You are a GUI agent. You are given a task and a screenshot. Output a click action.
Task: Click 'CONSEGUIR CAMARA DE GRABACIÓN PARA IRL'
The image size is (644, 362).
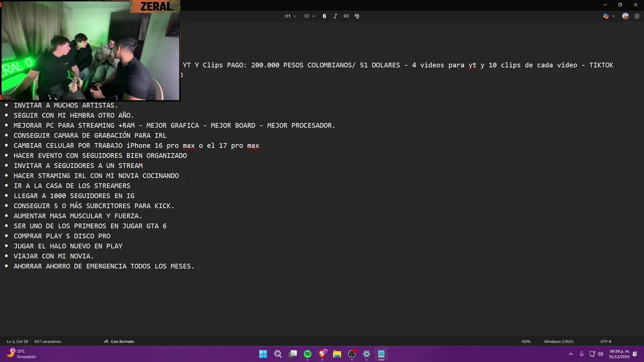click(90, 135)
